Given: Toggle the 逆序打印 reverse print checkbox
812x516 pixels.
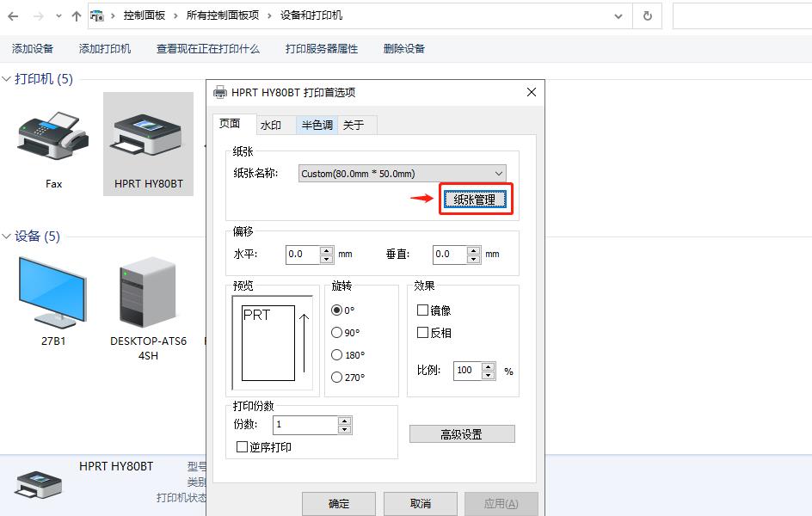Looking at the screenshot, I should click(242, 446).
